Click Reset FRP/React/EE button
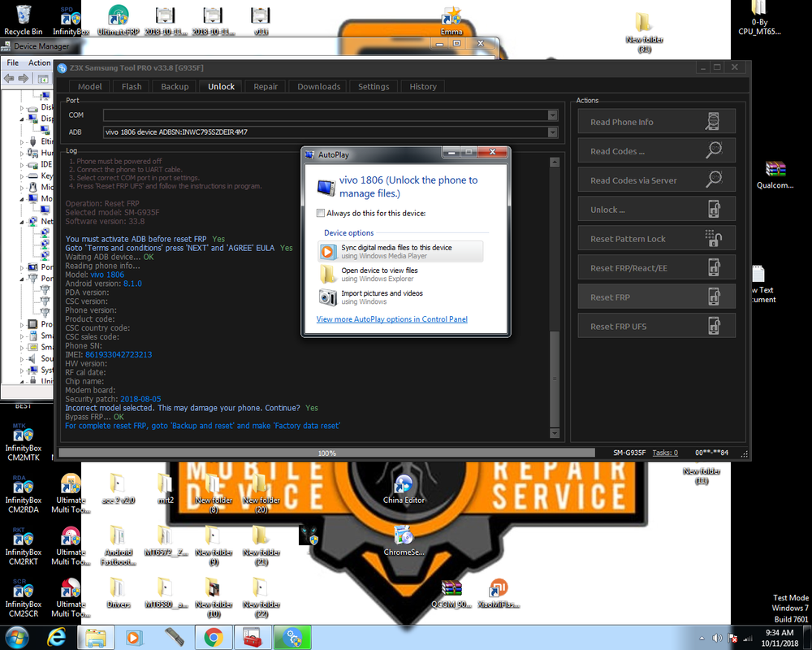This screenshot has height=650, width=812. pyautogui.click(x=657, y=268)
